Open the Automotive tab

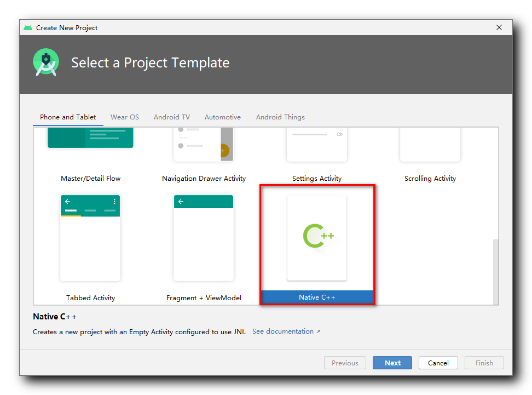(223, 117)
